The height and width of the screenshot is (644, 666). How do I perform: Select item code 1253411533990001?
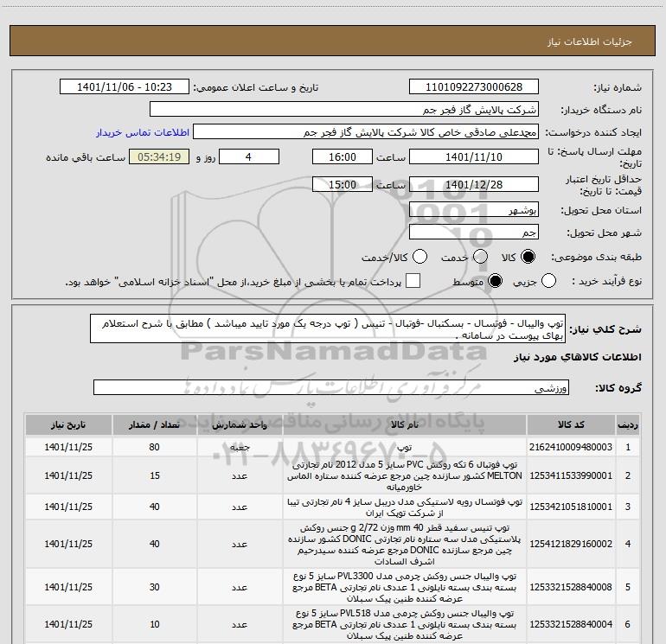coord(571,475)
